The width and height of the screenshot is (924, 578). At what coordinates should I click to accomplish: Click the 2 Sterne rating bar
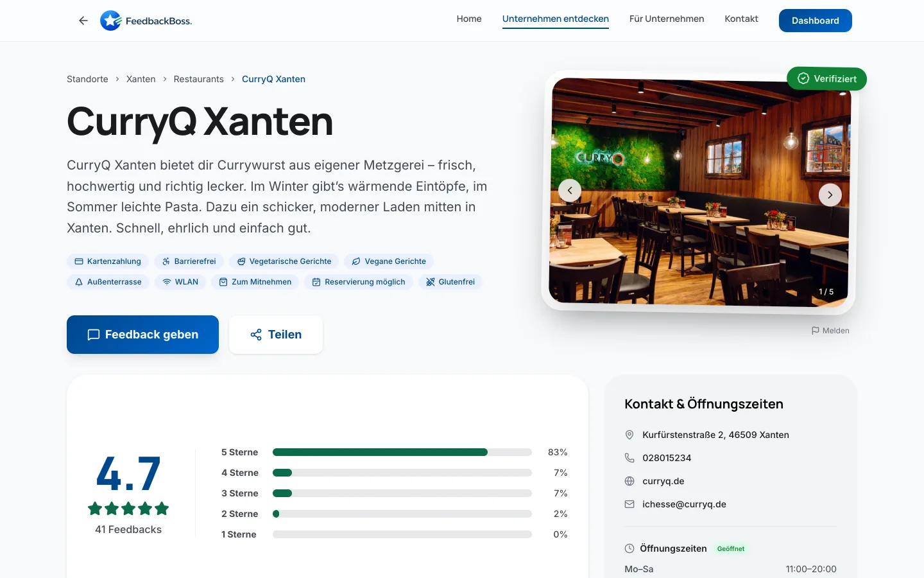pyautogui.click(x=402, y=514)
